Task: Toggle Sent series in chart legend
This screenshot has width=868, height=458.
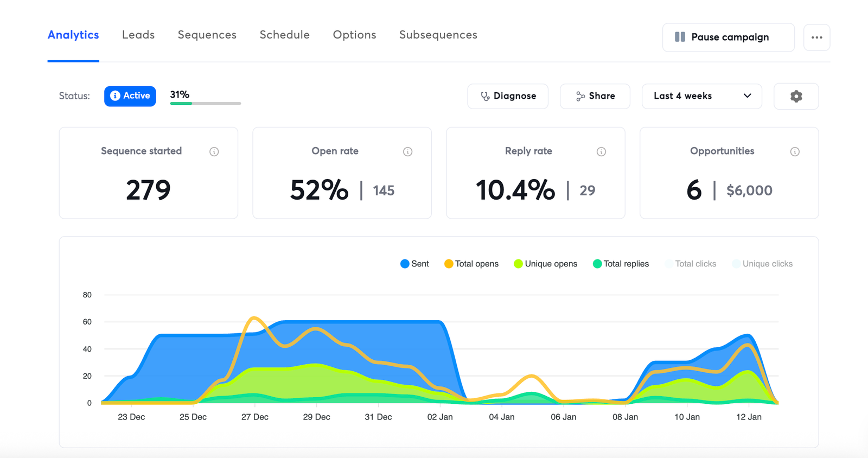Action: point(414,264)
